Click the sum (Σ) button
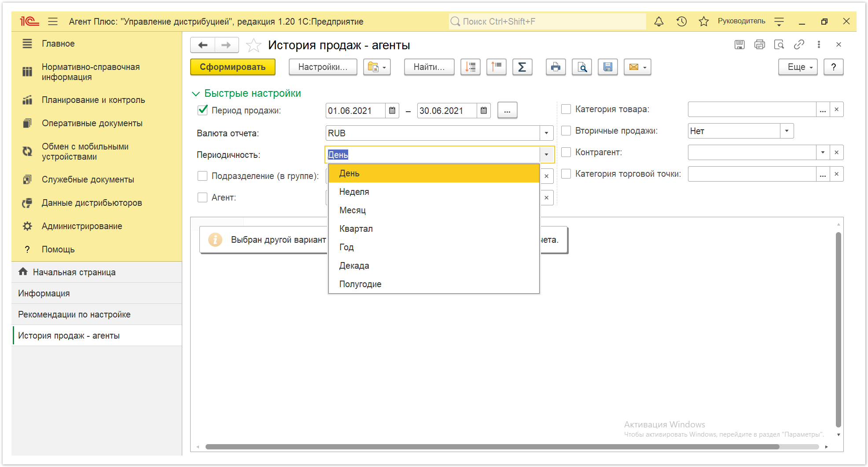 click(x=522, y=67)
